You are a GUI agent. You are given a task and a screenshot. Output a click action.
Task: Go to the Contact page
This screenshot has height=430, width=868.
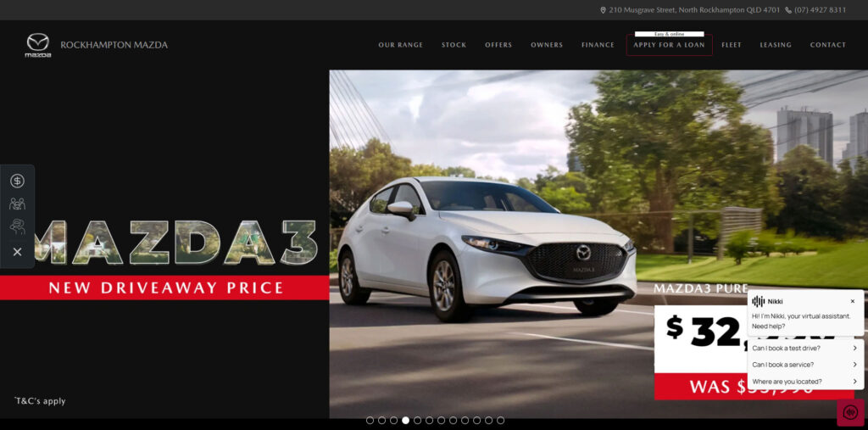(x=828, y=45)
